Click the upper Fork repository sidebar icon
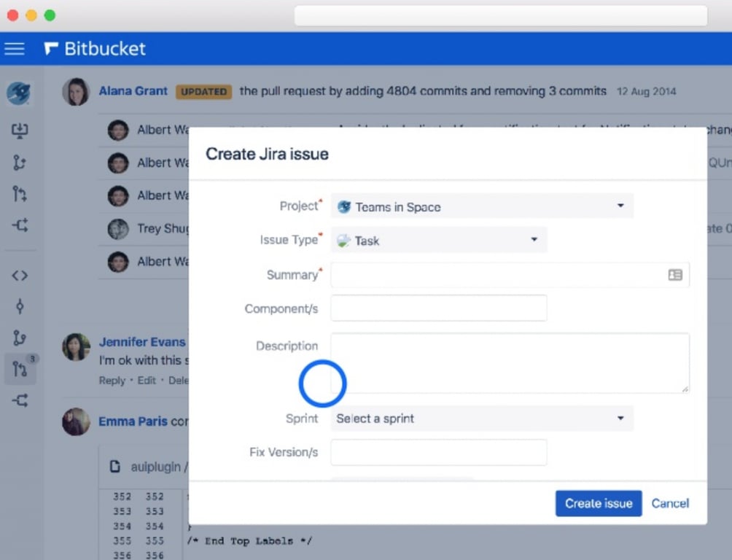Image resolution: width=732 pixels, height=560 pixels. pyautogui.click(x=20, y=225)
